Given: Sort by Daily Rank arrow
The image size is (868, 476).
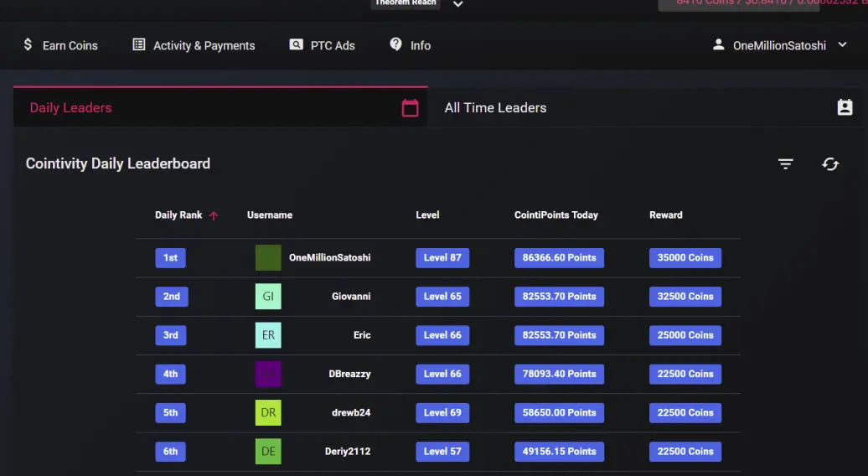Looking at the screenshot, I should coord(214,216).
